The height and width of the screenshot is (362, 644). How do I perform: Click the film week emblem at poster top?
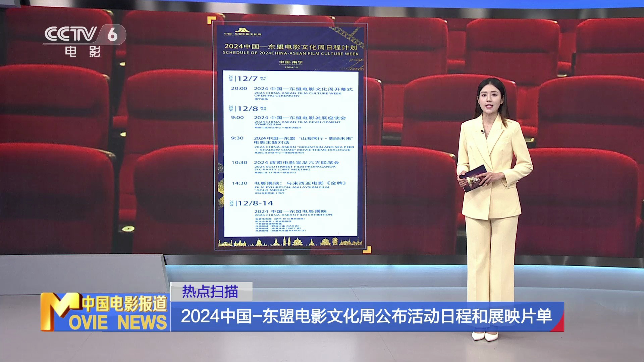243,32
